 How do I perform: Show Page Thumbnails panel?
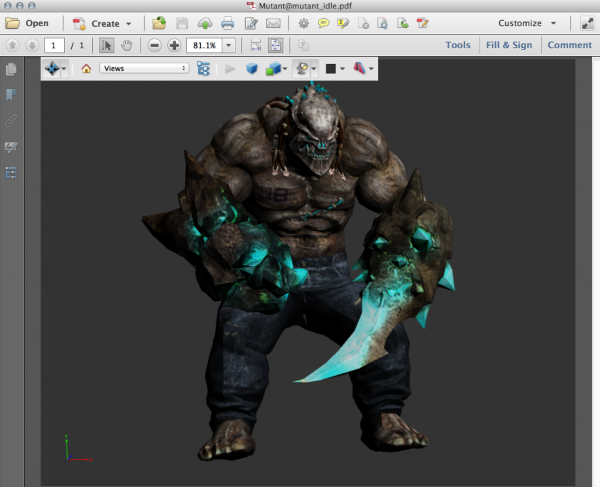(11, 69)
